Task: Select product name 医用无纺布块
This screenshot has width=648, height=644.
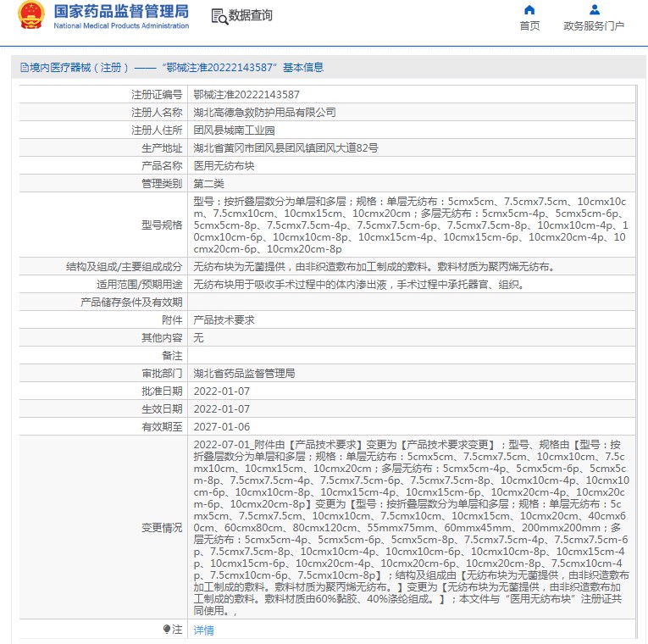Action: click(224, 166)
